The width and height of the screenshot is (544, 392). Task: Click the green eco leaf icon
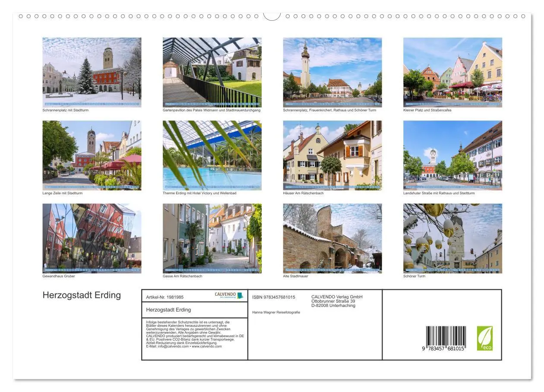(484, 338)
